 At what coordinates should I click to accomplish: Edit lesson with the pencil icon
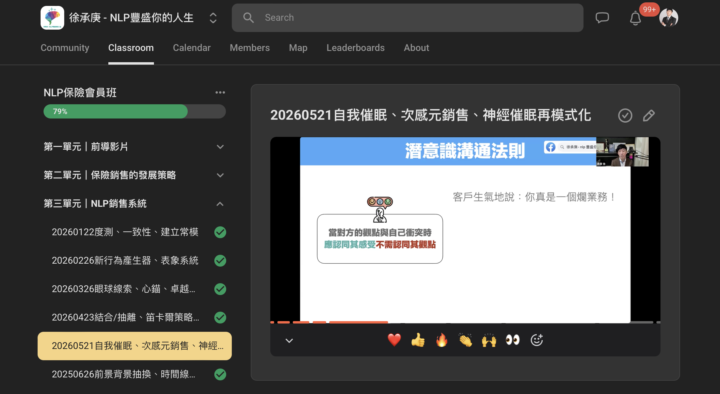[649, 115]
